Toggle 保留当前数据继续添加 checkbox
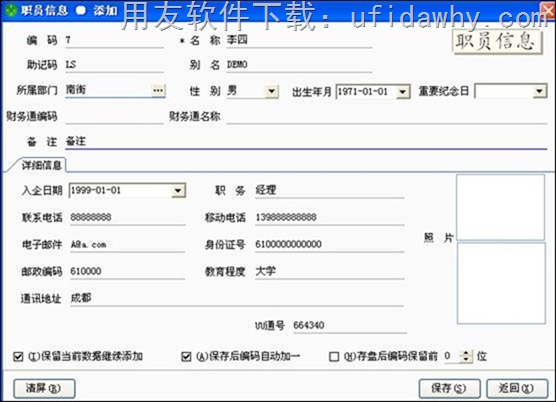 tap(18, 357)
